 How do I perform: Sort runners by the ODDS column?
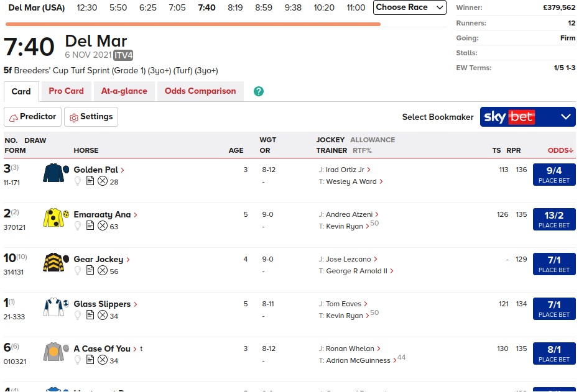560,150
